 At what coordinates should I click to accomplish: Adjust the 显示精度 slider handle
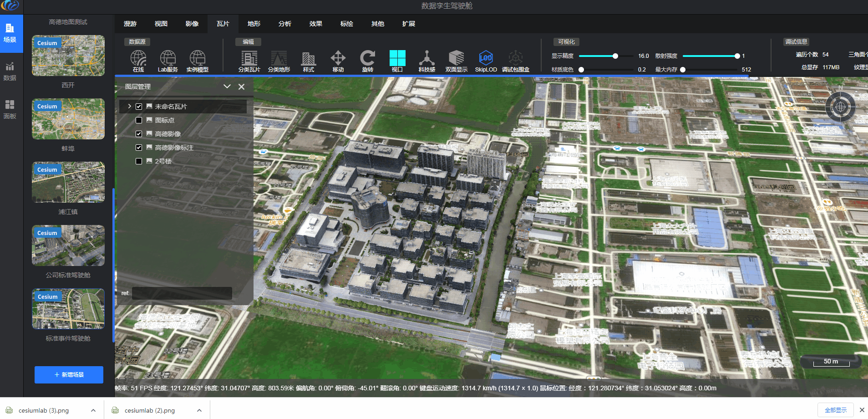(x=615, y=56)
